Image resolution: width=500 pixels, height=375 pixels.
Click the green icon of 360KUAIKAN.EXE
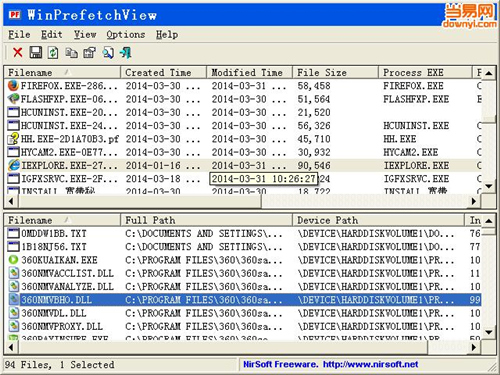[x=13, y=260]
